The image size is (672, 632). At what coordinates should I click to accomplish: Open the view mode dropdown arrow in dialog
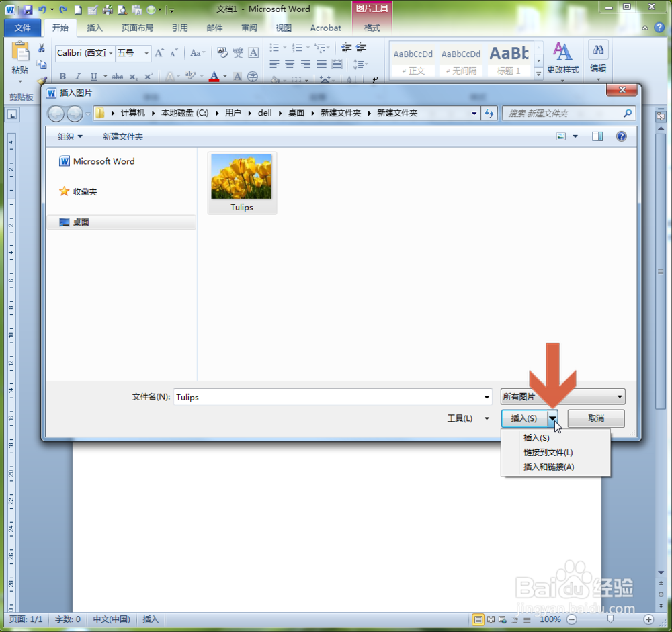575,136
